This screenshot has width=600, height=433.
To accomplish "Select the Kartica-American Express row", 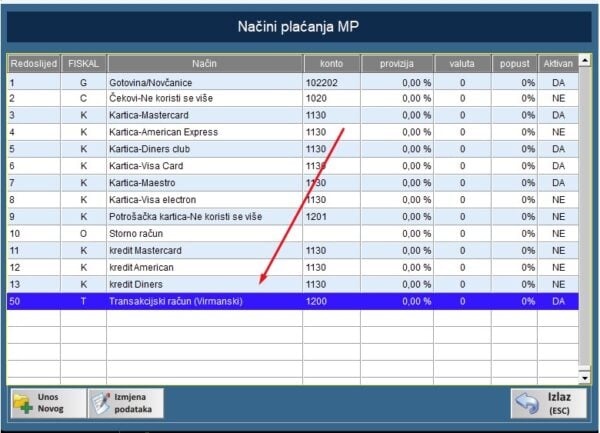I will click(x=205, y=132).
